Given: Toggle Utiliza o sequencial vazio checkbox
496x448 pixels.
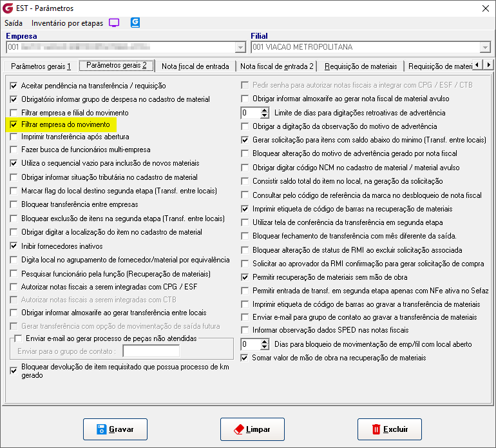Looking at the screenshot, I should pos(14,163).
